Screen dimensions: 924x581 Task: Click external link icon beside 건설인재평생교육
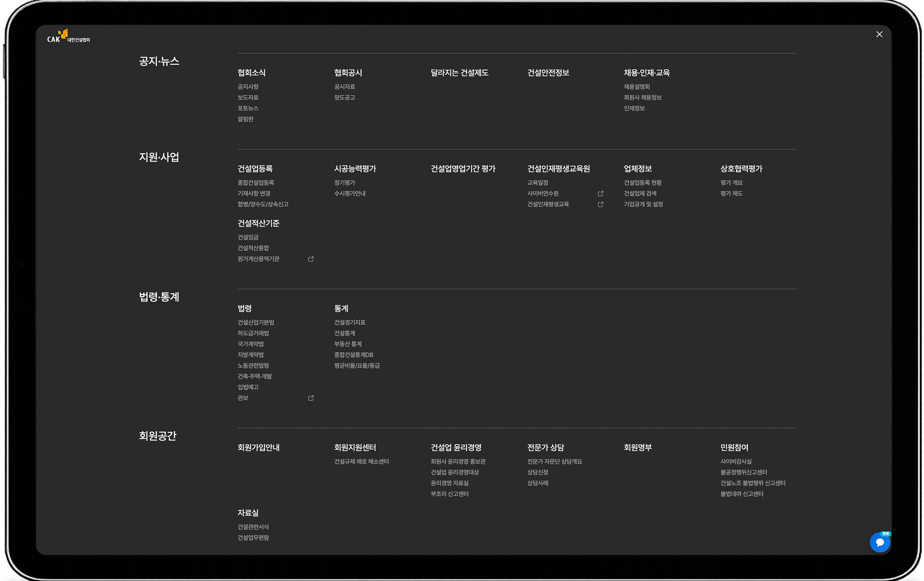[x=601, y=204]
